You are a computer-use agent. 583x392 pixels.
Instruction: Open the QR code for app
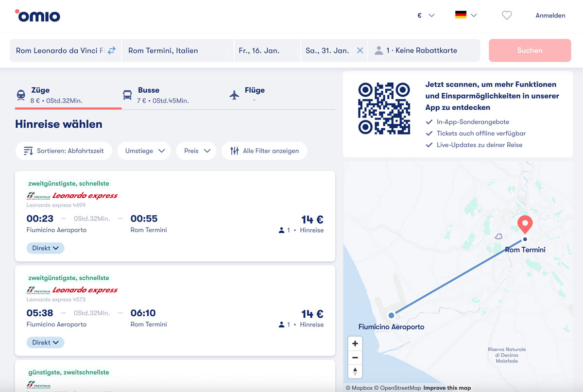pos(384,108)
